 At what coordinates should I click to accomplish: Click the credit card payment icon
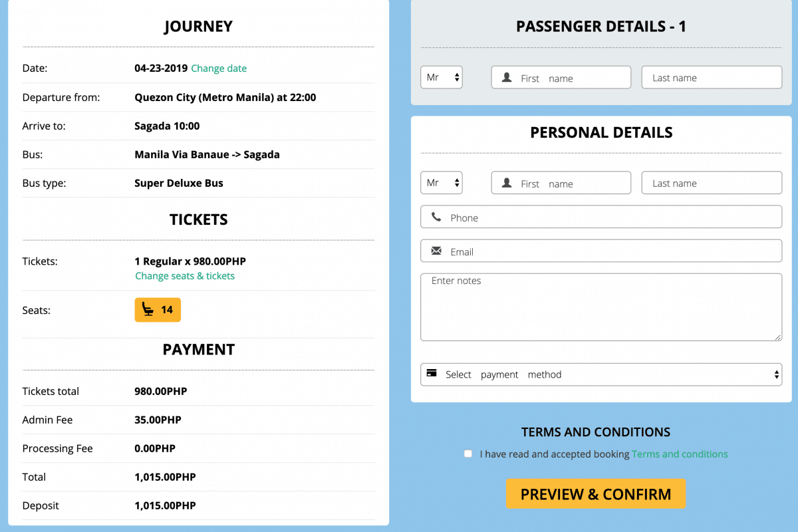pos(432,374)
